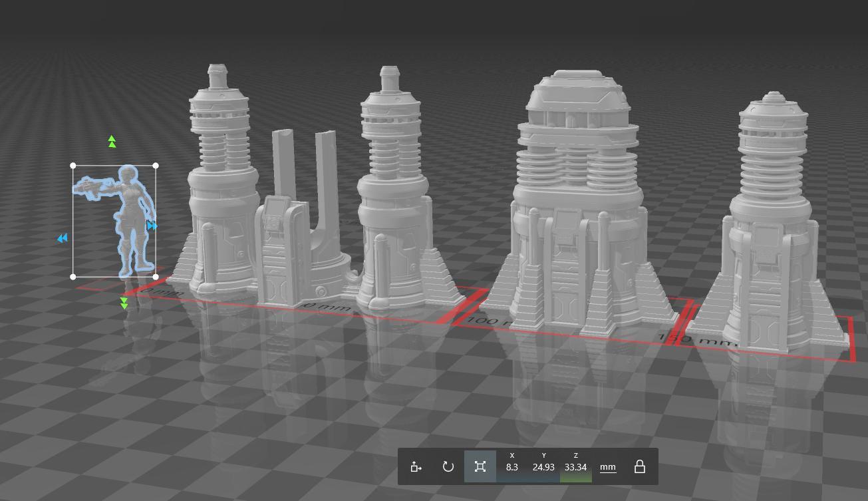
Task: Select the Move tool icon
Action: point(416,466)
